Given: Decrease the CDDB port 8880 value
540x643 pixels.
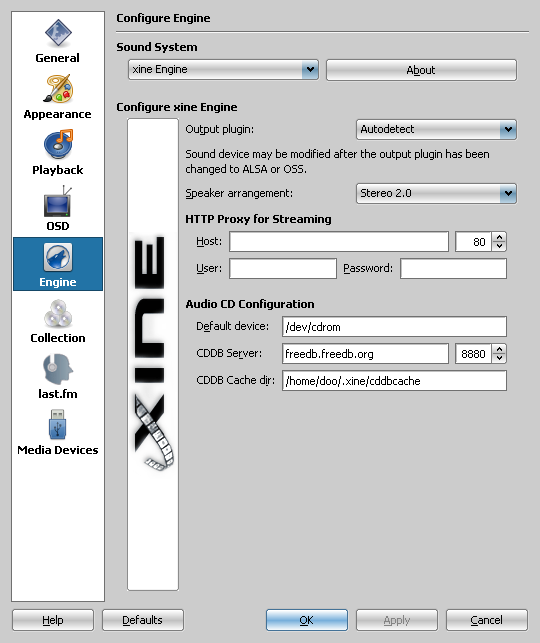Looking at the screenshot, I should click(x=499, y=358).
